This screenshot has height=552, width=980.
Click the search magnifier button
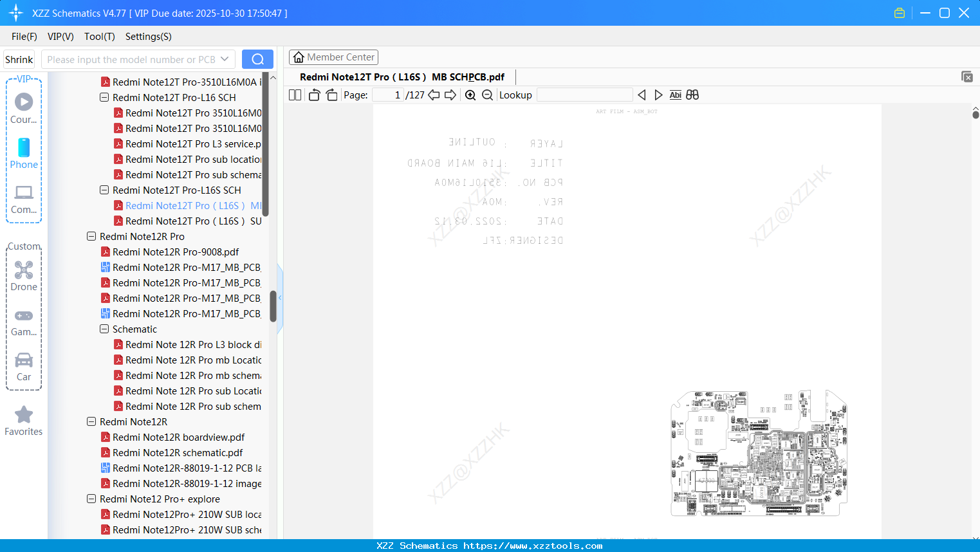coord(257,59)
